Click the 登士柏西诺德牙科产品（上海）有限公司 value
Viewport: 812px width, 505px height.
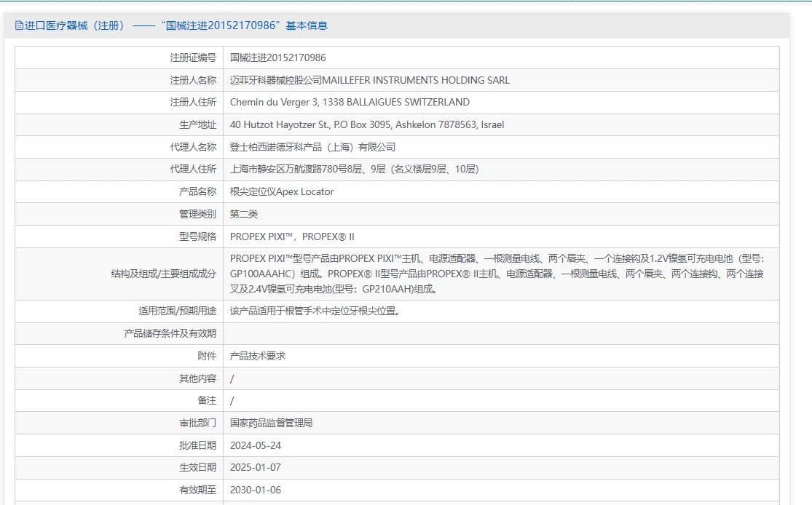312,147
